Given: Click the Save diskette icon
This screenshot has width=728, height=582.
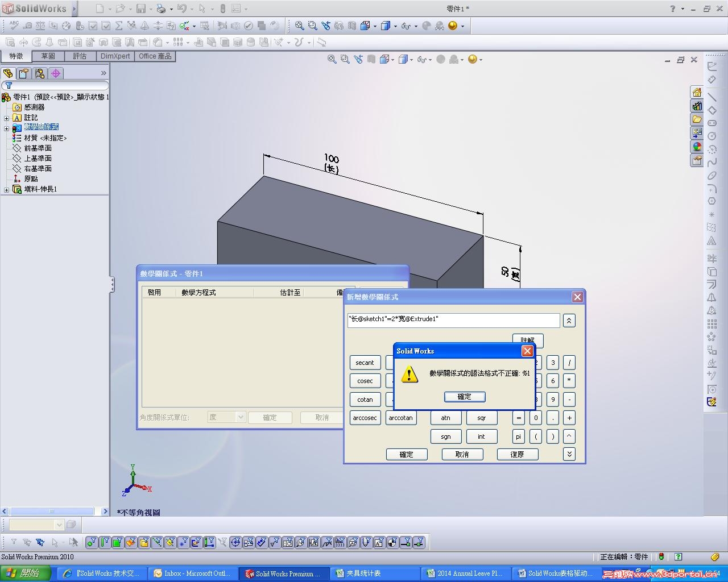Looking at the screenshot, I should coord(141,9).
